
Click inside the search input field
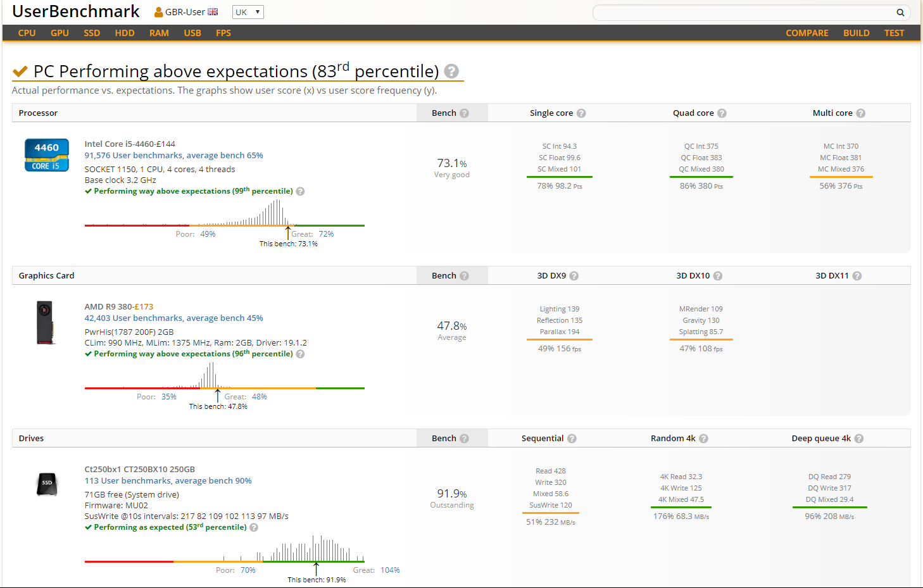(x=741, y=13)
